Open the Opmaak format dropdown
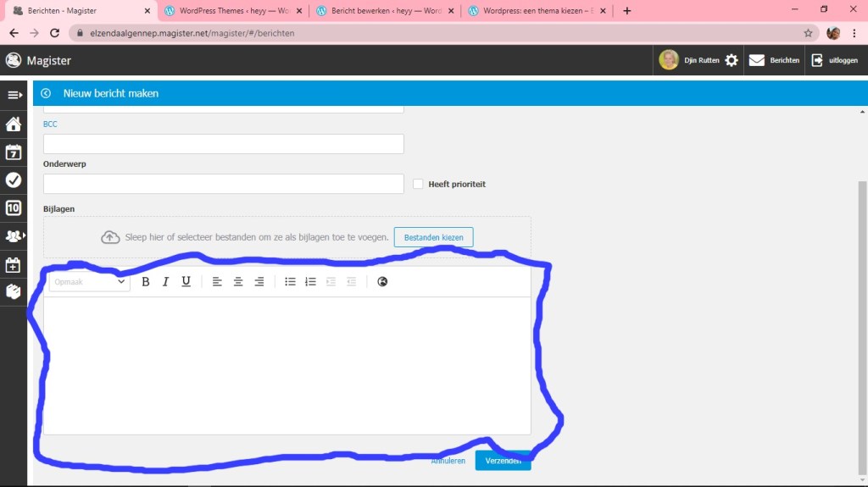868x487 pixels. (x=89, y=282)
